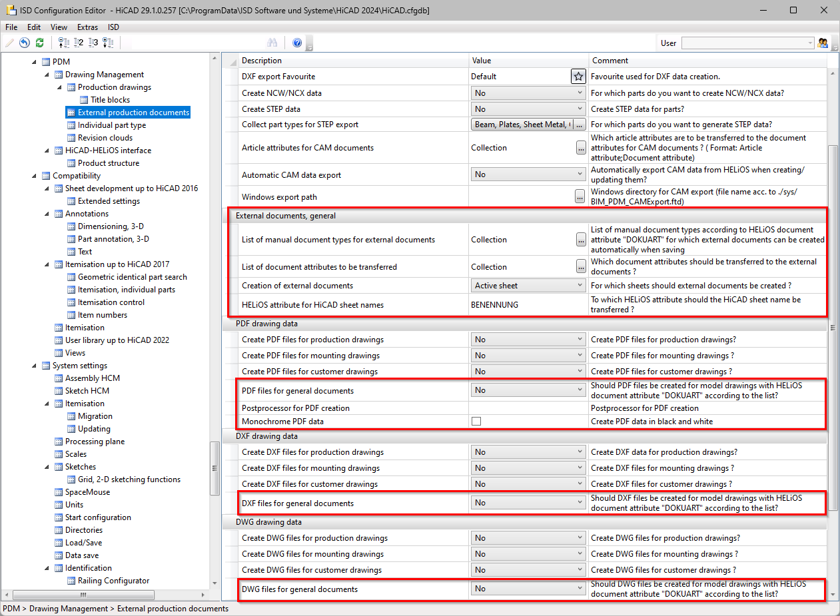The height and width of the screenshot is (616, 840).
Task: Click the blue help question mark icon
Action: pos(297,43)
